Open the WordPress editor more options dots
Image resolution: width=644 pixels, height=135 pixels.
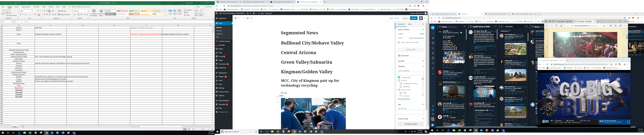click(x=425, y=18)
